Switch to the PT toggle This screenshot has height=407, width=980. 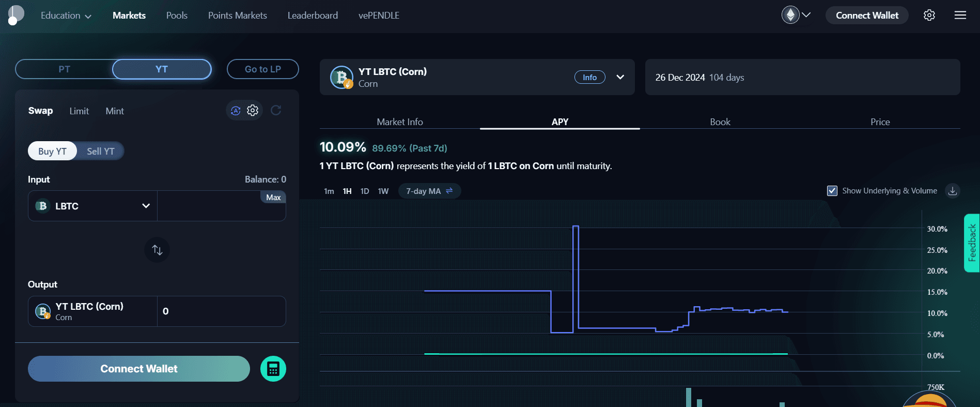(64, 69)
